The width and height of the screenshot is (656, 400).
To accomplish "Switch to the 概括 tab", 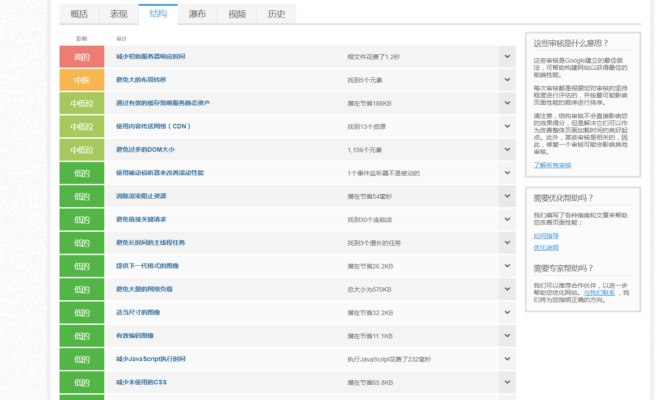I will [79, 14].
